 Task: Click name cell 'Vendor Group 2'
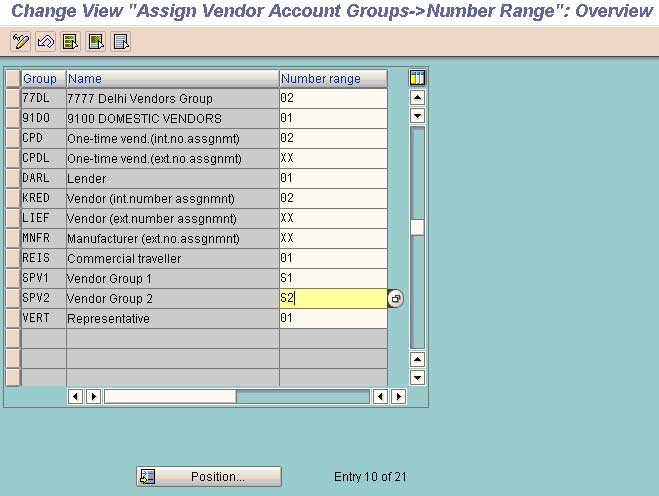coord(172,298)
